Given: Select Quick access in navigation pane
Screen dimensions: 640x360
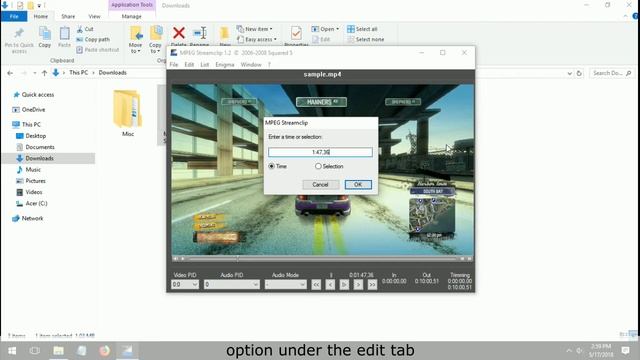Looking at the screenshot, I should coord(33,95).
